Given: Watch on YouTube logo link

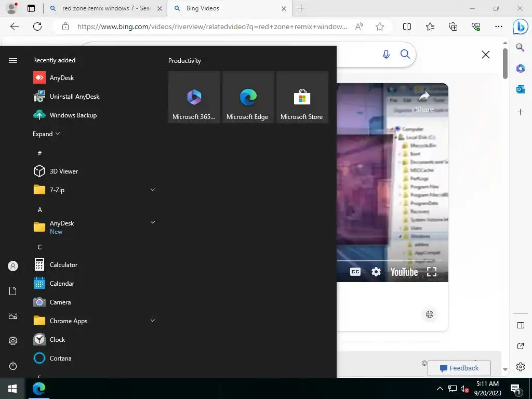Looking at the screenshot, I should 404,272.
